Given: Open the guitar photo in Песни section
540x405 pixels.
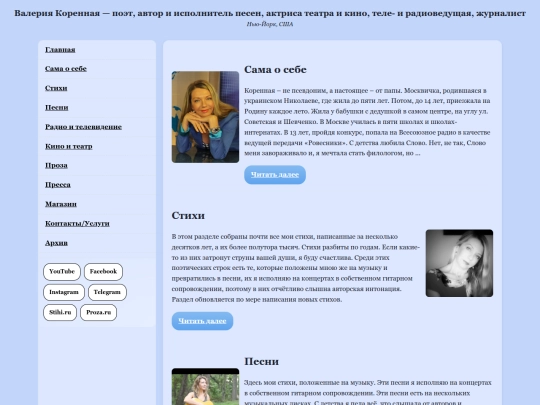Looking at the screenshot, I should [x=205, y=387].
